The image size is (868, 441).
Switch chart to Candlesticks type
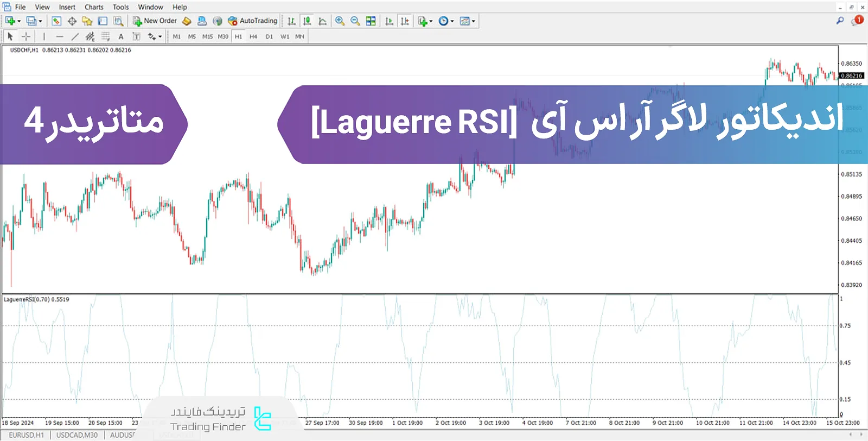click(307, 21)
